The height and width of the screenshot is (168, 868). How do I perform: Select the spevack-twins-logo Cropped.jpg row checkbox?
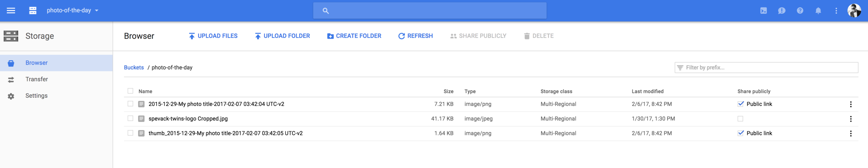tap(130, 118)
